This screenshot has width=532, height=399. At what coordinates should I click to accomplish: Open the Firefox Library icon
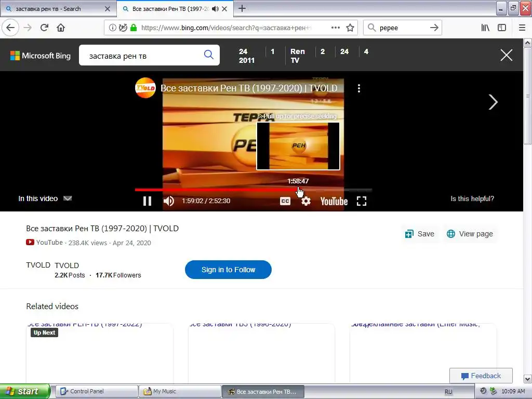tap(485, 28)
